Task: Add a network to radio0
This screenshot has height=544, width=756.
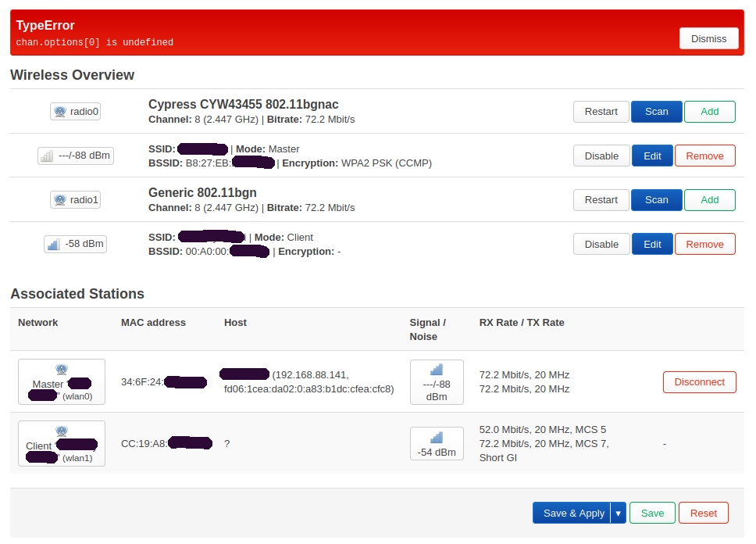Action: tap(709, 112)
